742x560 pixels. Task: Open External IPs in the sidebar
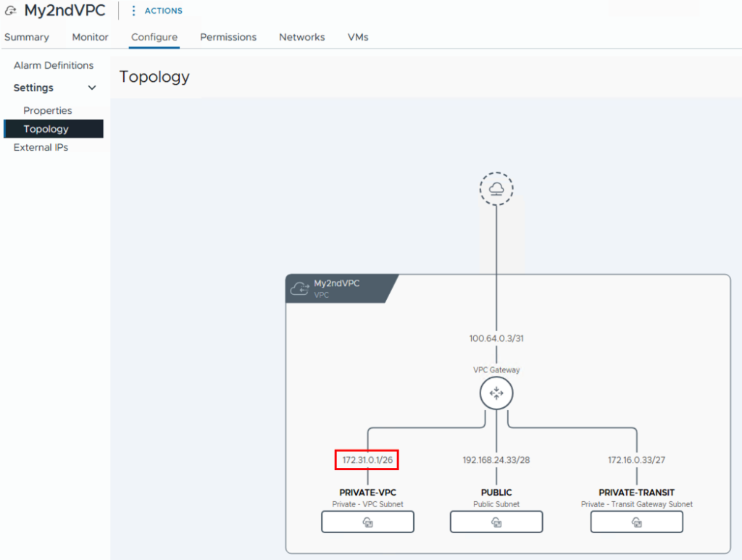(x=41, y=147)
